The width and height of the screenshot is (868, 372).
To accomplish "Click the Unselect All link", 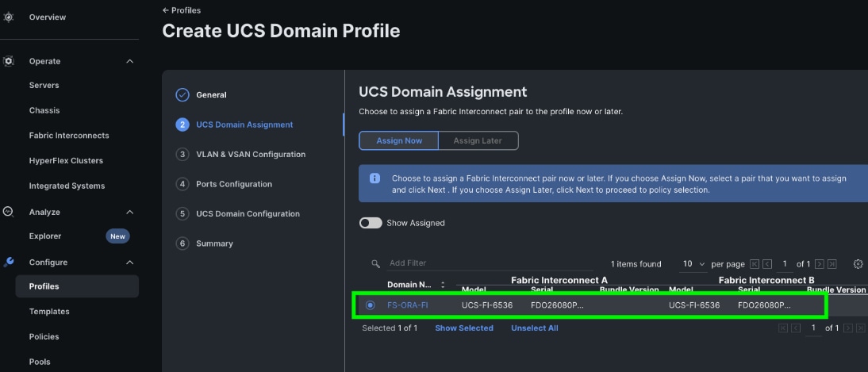I will click(x=534, y=328).
